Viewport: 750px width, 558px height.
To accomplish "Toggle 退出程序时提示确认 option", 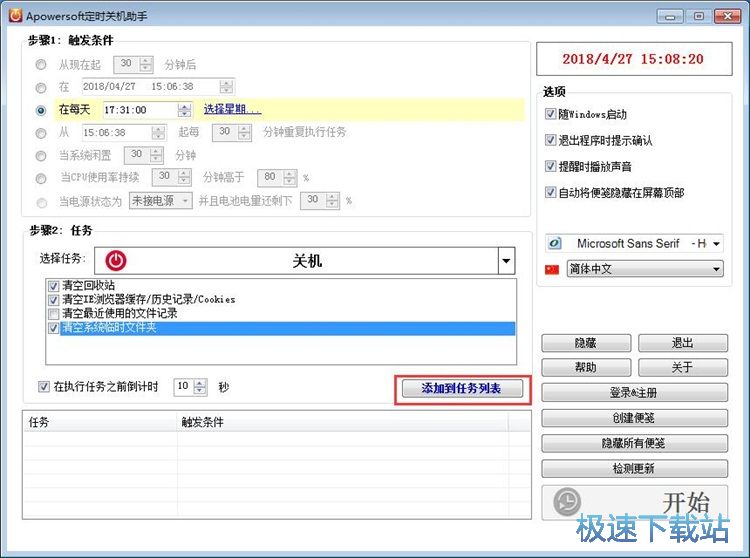I will (x=550, y=140).
